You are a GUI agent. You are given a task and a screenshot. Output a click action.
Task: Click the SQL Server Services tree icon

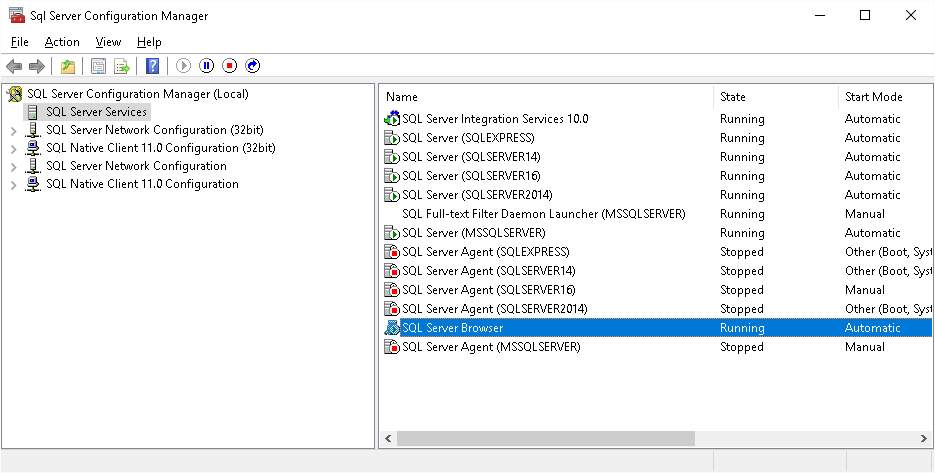pos(33,112)
